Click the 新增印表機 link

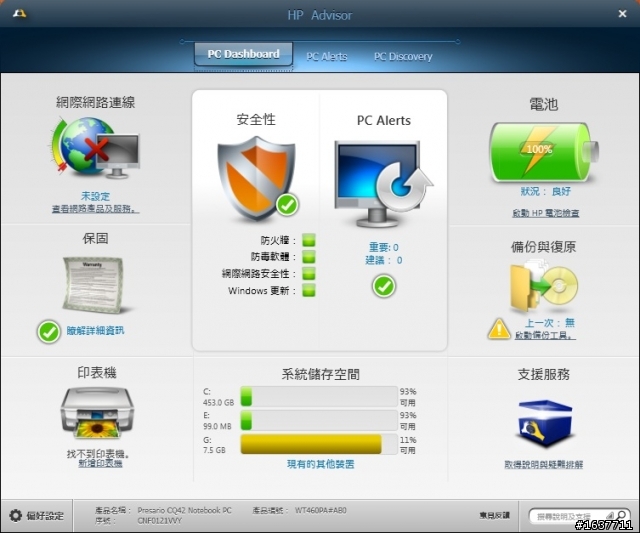[x=100, y=464]
